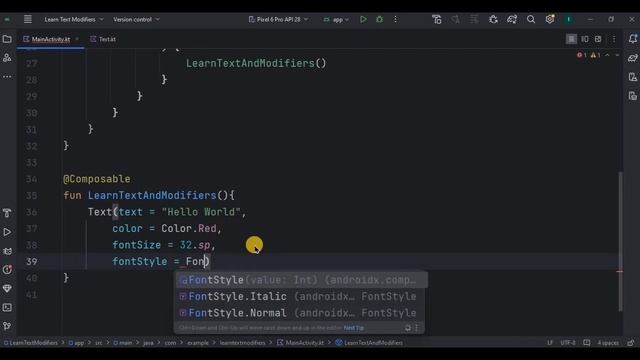
Task: Open Terminal tool window icon
Action: point(7,307)
